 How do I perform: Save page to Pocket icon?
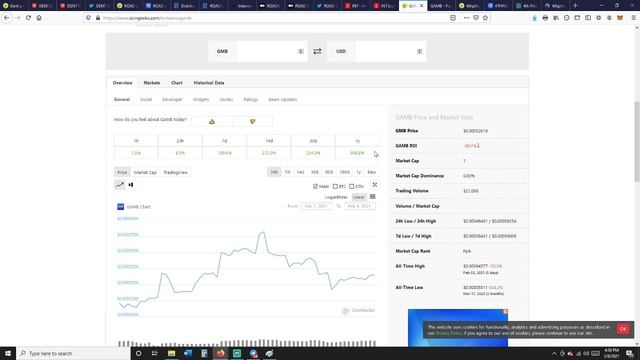click(x=476, y=18)
